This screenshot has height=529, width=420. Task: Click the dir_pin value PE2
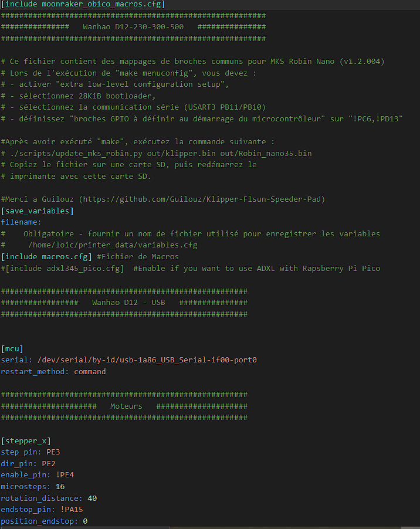pos(49,463)
